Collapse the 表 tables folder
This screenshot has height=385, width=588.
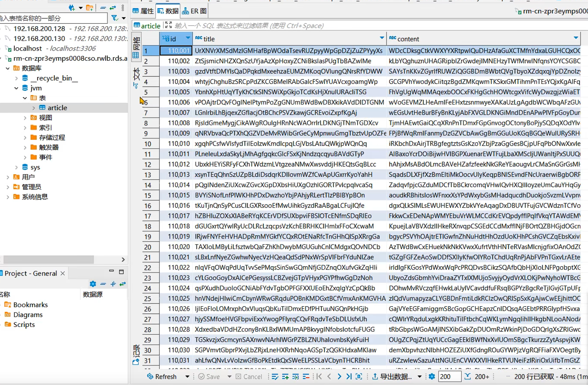(25, 98)
